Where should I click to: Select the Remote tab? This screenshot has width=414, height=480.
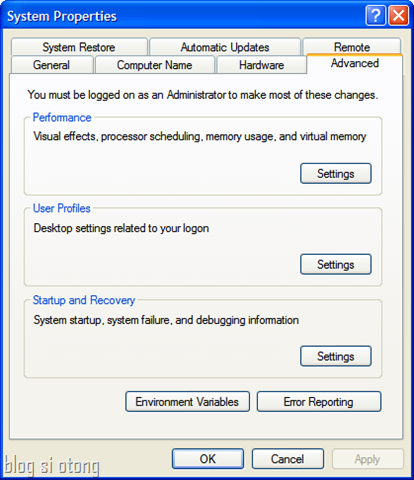(x=352, y=47)
